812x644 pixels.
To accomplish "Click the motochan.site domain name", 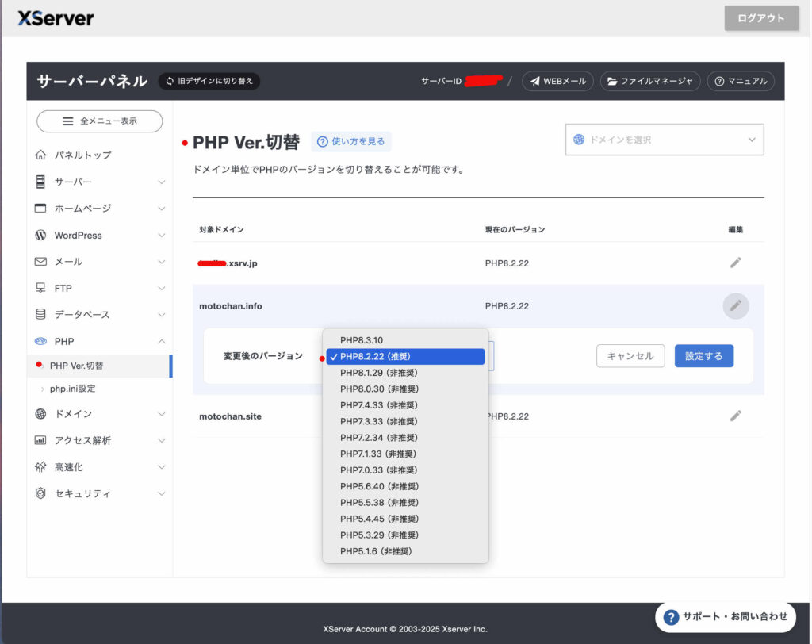I will [231, 416].
